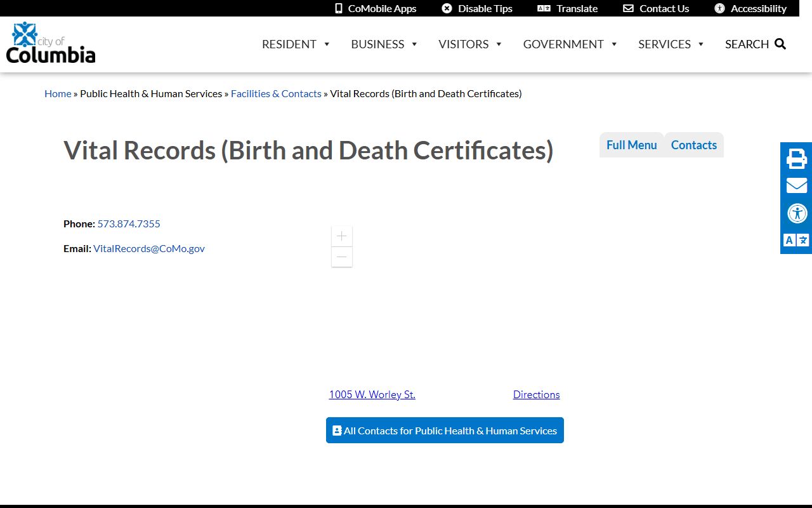812x508 pixels.
Task: Click the search magnifier icon
Action: click(780, 44)
